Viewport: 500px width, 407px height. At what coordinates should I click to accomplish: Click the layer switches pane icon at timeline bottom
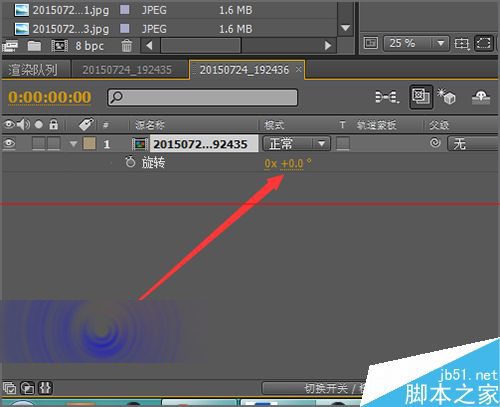(9, 388)
